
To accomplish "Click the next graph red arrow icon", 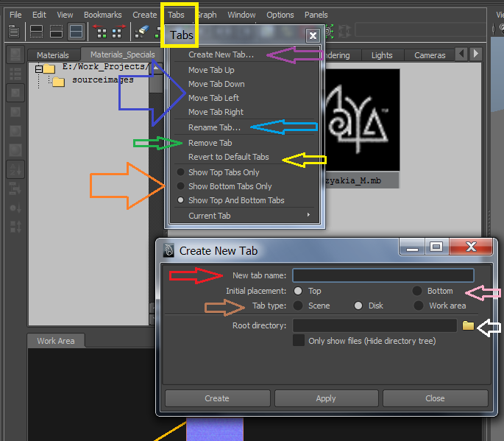I will pos(118,31).
